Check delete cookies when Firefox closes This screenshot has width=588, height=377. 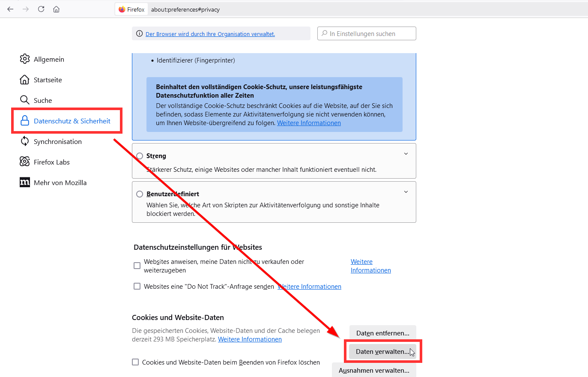135,362
